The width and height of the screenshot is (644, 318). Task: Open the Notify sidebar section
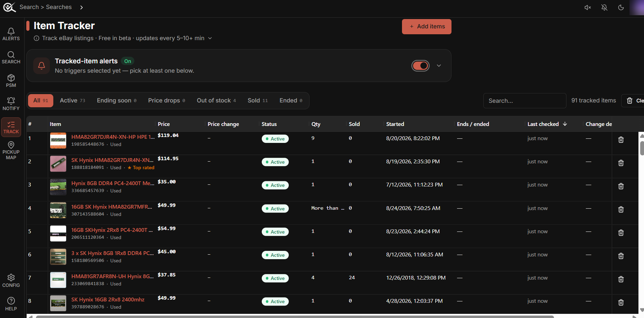pyautogui.click(x=11, y=104)
